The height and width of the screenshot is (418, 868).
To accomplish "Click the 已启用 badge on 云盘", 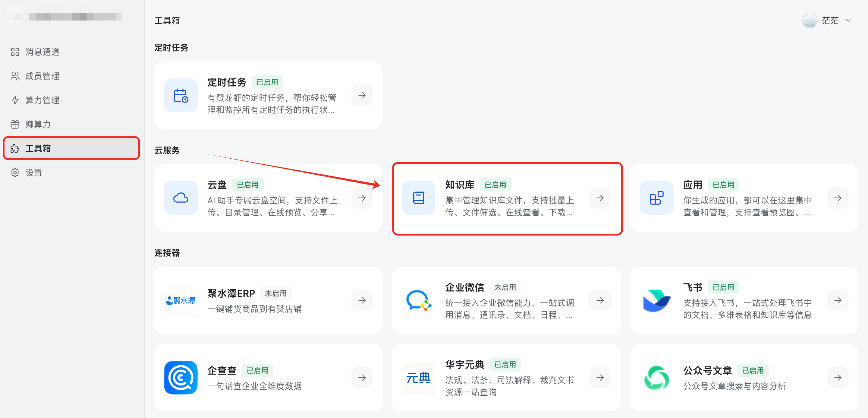I will (x=247, y=185).
